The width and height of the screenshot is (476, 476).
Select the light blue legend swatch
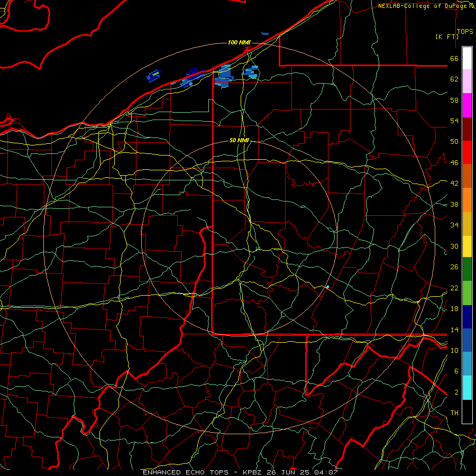[467, 364]
